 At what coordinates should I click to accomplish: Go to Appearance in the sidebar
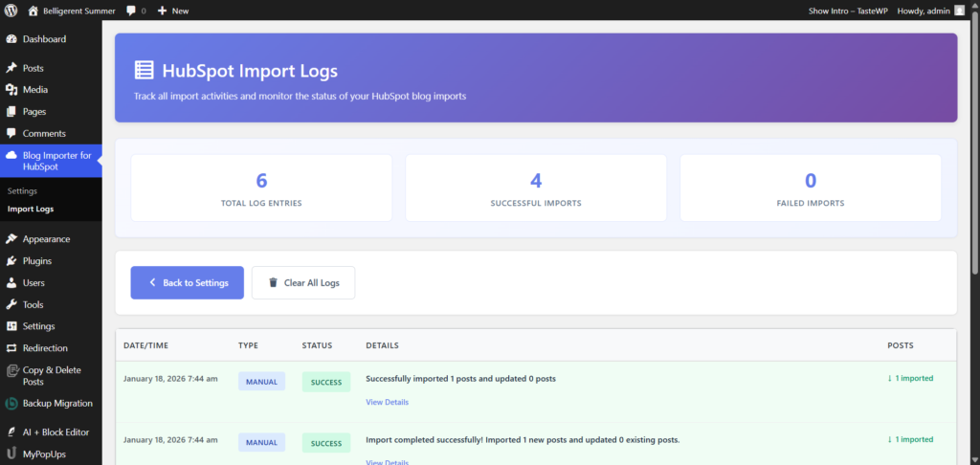coord(46,239)
